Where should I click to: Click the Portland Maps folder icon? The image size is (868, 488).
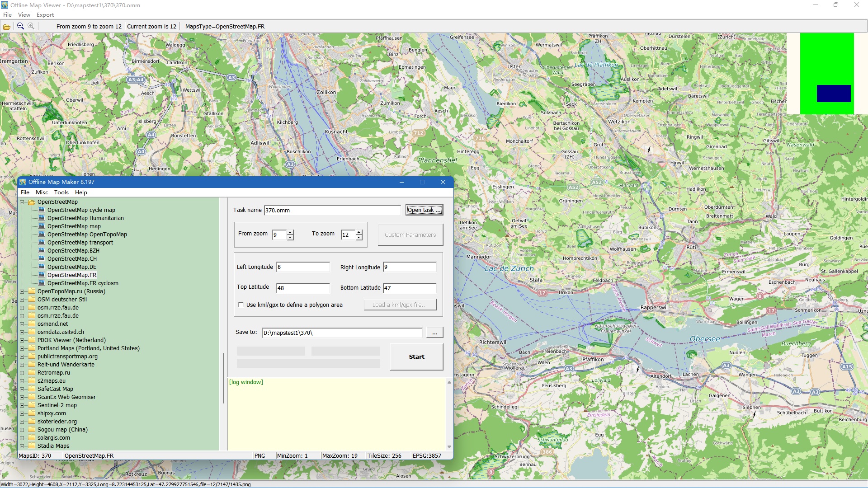pyautogui.click(x=32, y=348)
